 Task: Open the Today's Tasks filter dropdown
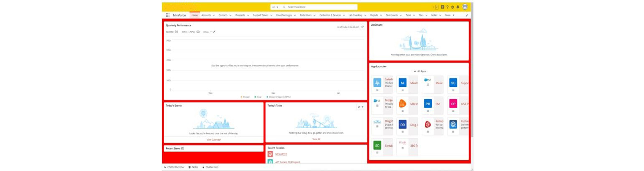point(361,107)
